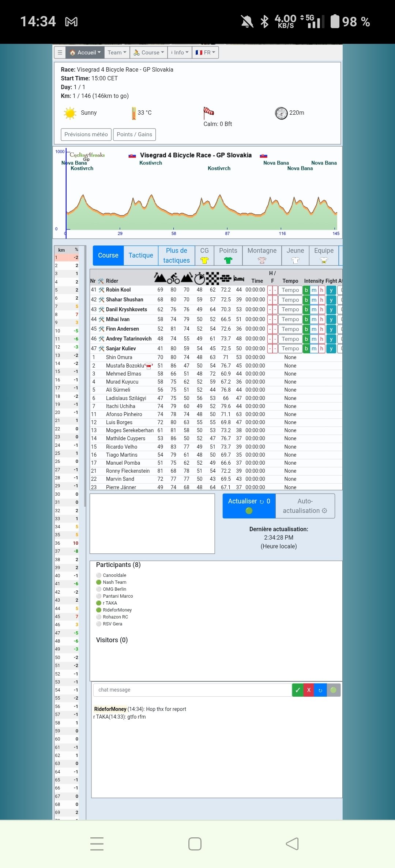Open the Course dropdown in navbar
Screen dimensions: 395x868
coord(148,53)
